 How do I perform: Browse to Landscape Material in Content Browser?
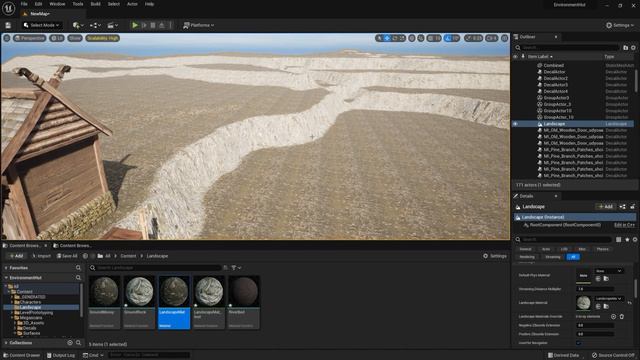pyautogui.click(x=606, y=306)
